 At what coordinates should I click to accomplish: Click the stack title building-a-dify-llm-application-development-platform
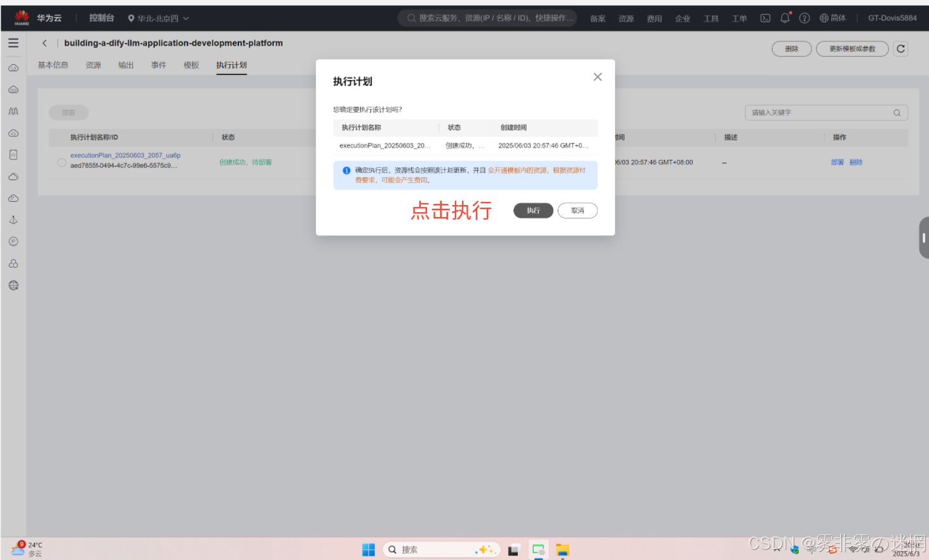[x=173, y=43]
